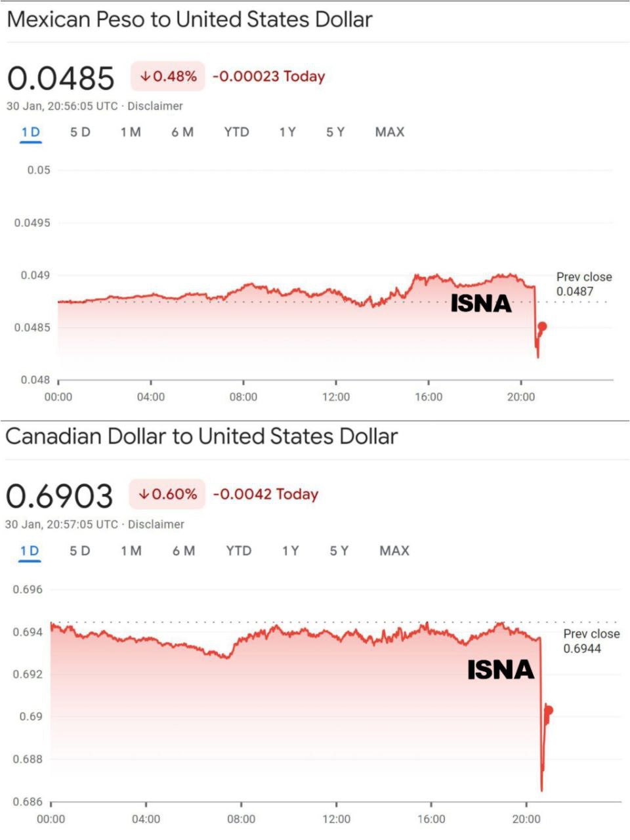Choose 5 Y range for Canadian Dollar chart
The image size is (630, 840).
[x=339, y=551]
